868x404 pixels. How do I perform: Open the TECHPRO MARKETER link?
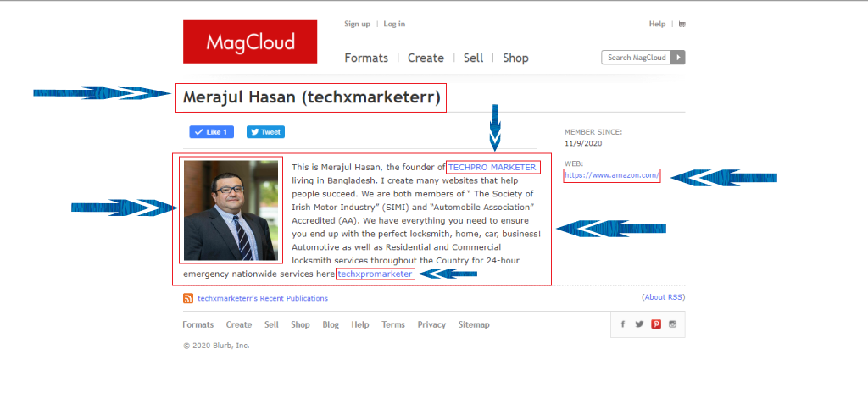coord(492,168)
